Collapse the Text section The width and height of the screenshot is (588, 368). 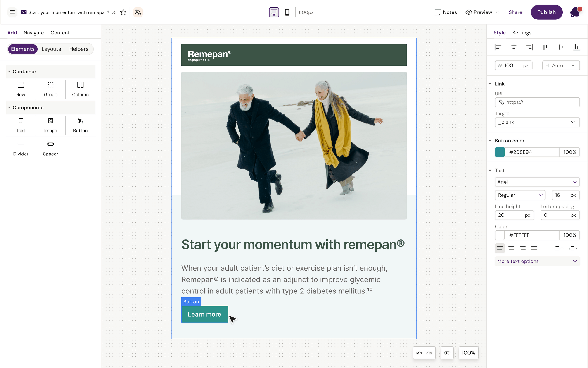coord(490,170)
